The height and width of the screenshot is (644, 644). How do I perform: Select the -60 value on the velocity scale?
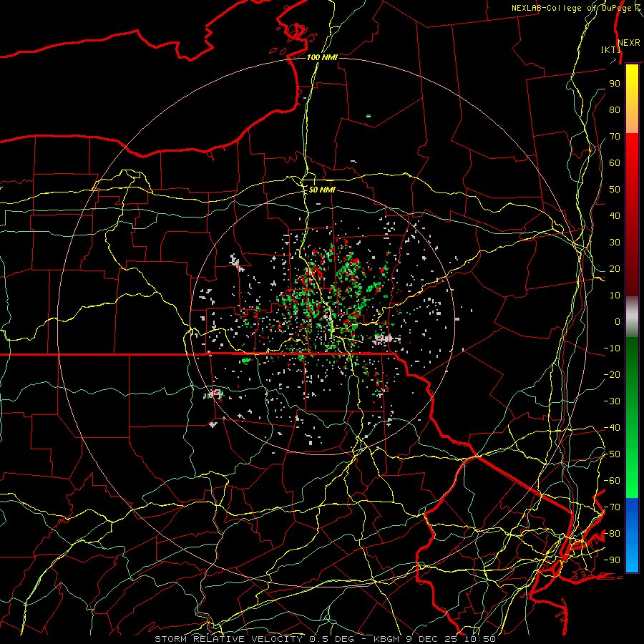(612, 481)
